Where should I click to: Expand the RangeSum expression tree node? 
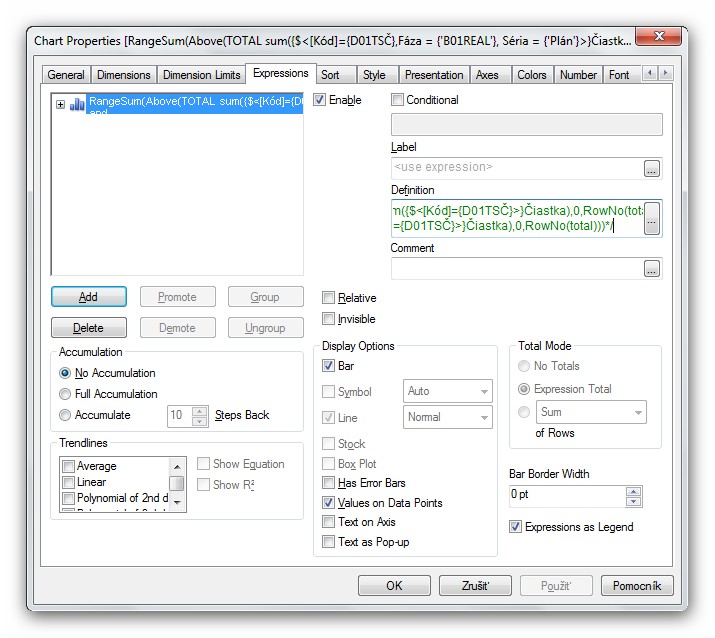(x=60, y=104)
